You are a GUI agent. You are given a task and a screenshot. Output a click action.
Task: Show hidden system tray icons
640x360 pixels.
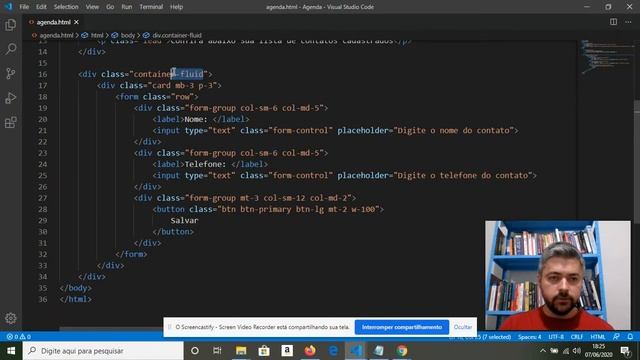542,351
